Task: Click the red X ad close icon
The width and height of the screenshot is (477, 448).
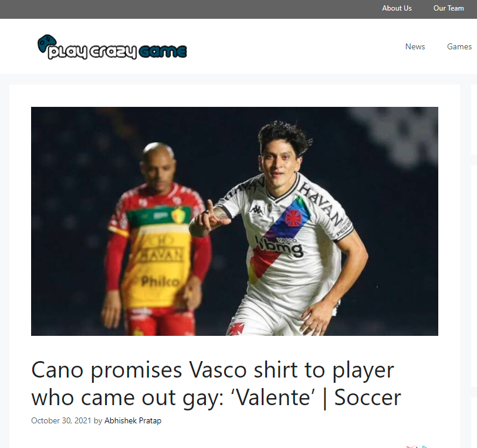Action: 412,446
